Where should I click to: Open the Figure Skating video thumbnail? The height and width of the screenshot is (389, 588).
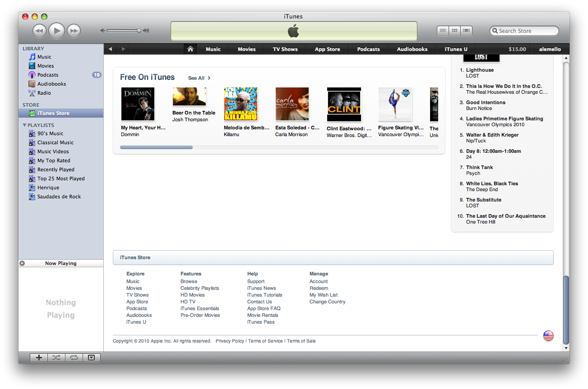pyautogui.click(x=395, y=104)
